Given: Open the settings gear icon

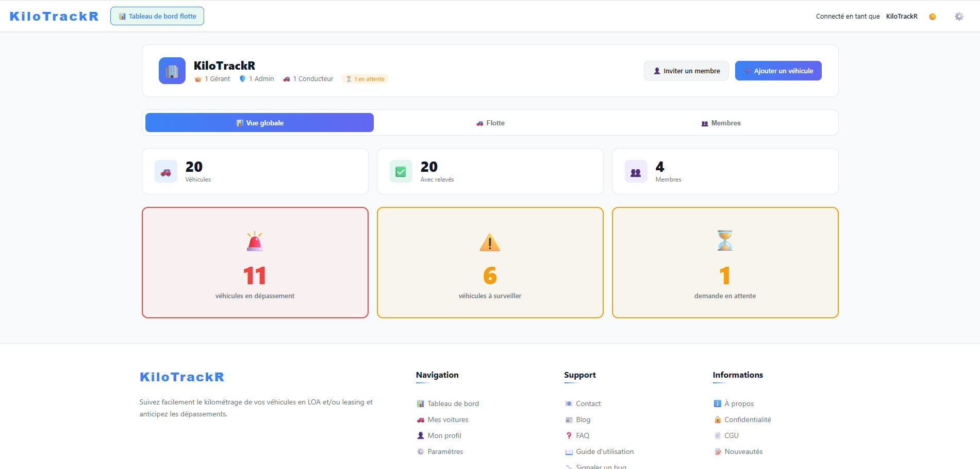Looking at the screenshot, I should 959,17.
